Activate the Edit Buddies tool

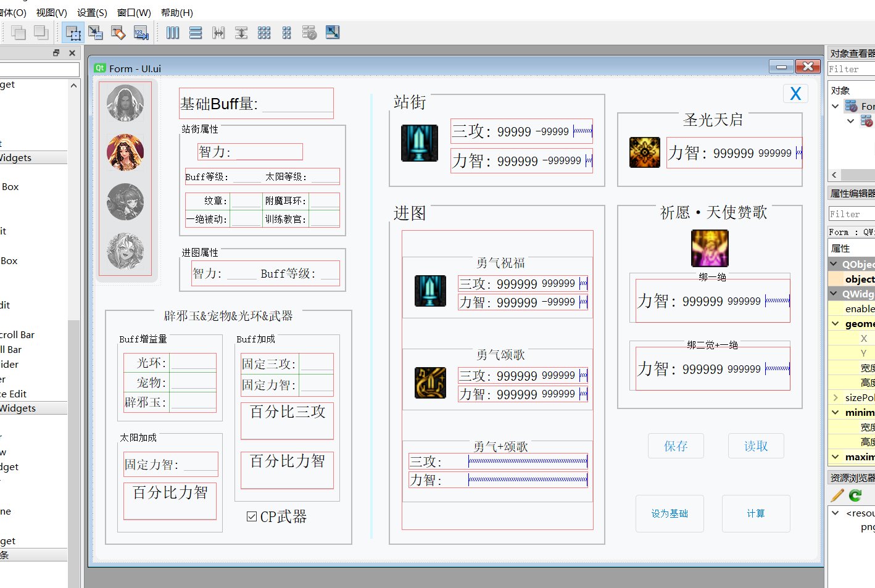click(x=118, y=33)
